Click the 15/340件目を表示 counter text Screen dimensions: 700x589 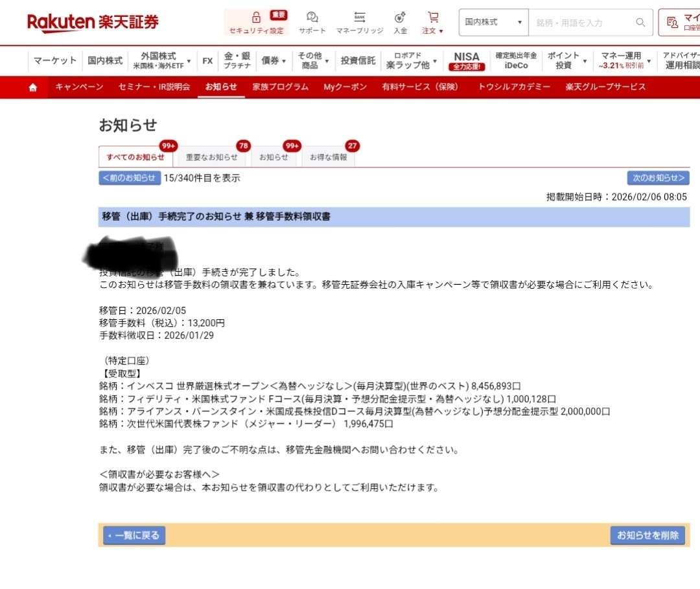coord(202,178)
